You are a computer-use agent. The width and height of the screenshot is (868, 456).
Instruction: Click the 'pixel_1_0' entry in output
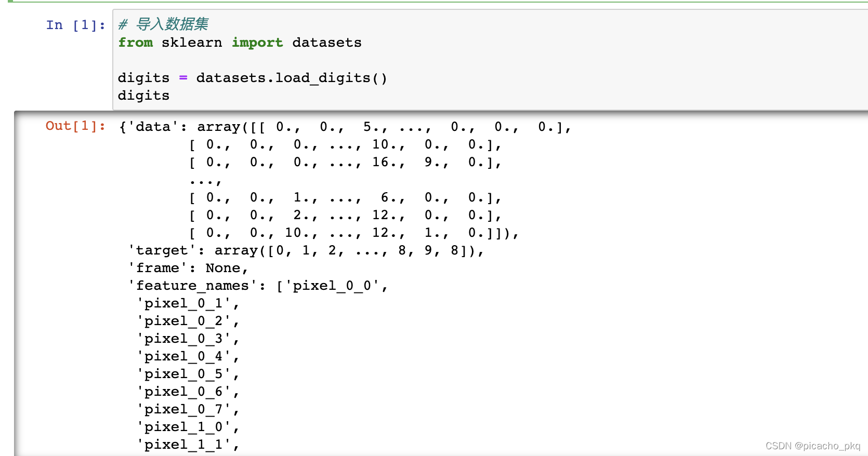188,427
